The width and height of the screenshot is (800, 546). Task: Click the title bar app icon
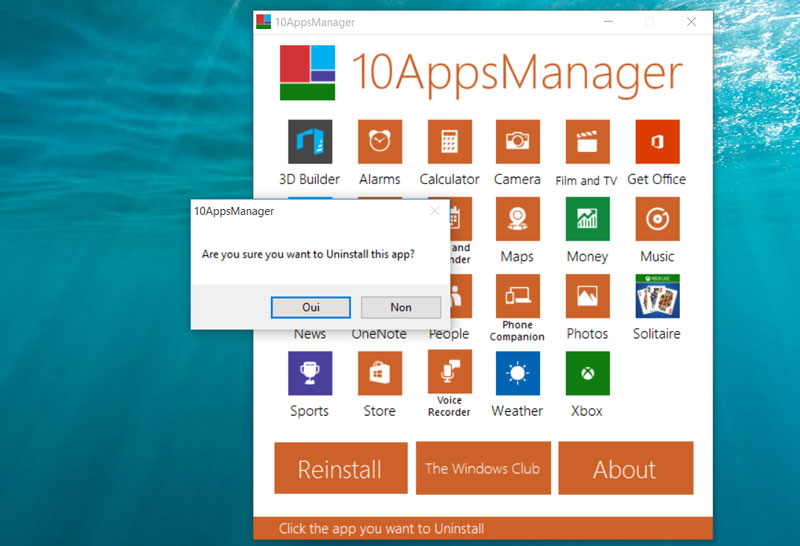[x=263, y=22]
